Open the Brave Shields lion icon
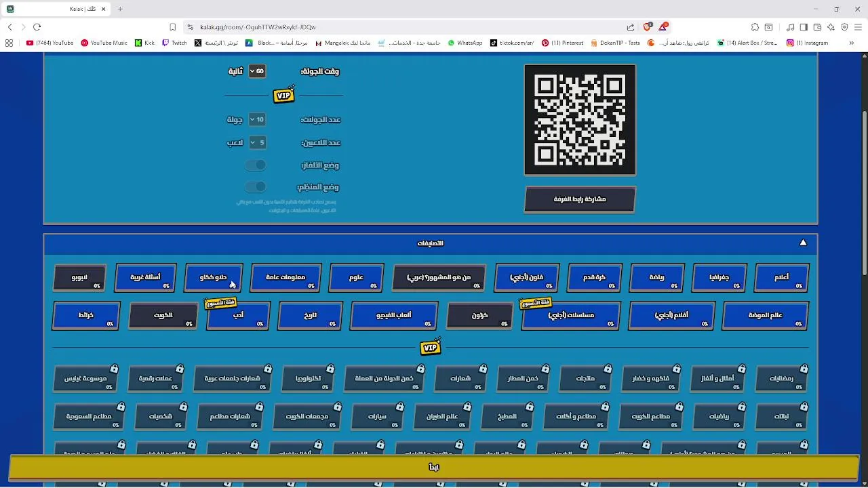The height and width of the screenshot is (488, 868). tap(647, 27)
